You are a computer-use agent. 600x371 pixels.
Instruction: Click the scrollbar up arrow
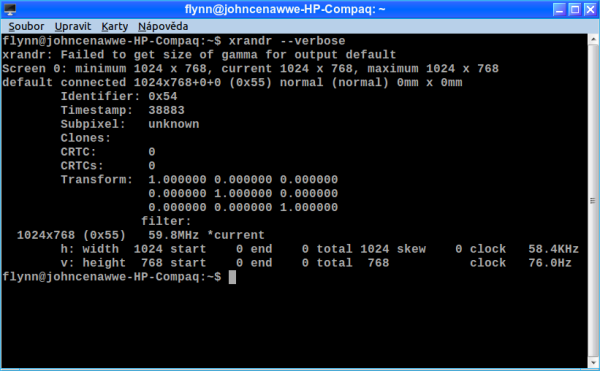point(593,39)
